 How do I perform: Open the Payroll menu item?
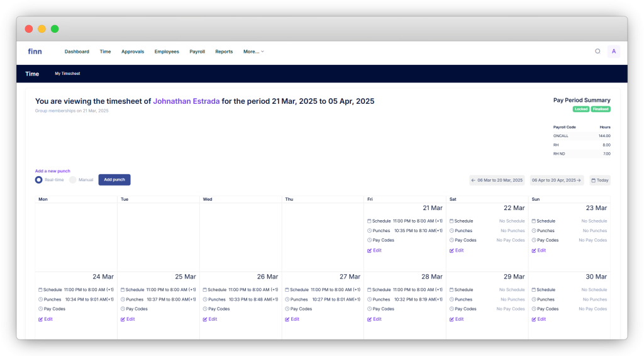[x=197, y=52]
